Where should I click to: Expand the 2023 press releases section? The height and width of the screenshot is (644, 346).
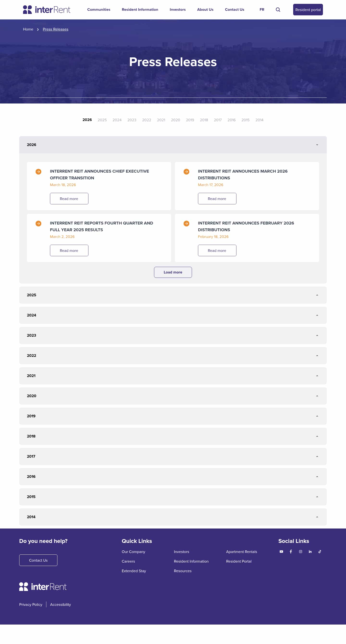point(317,335)
